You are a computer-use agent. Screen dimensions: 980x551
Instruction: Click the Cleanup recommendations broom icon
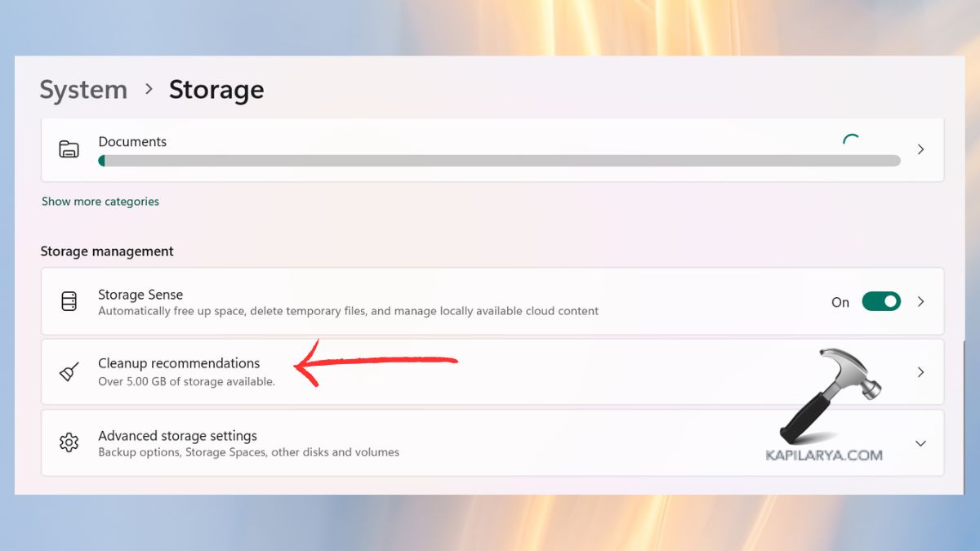click(x=69, y=371)
